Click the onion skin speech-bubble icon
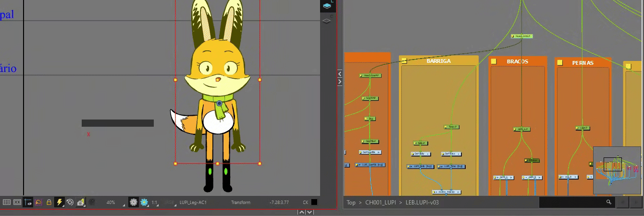Viewport: 644px width, 216px height. (x=38, y=203)
